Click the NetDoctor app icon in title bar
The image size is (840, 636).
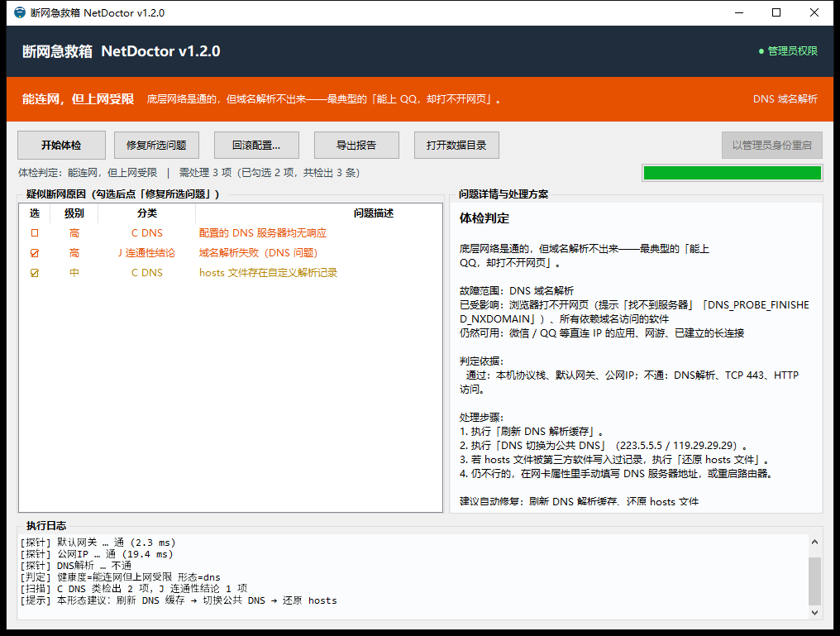[20, 12]
